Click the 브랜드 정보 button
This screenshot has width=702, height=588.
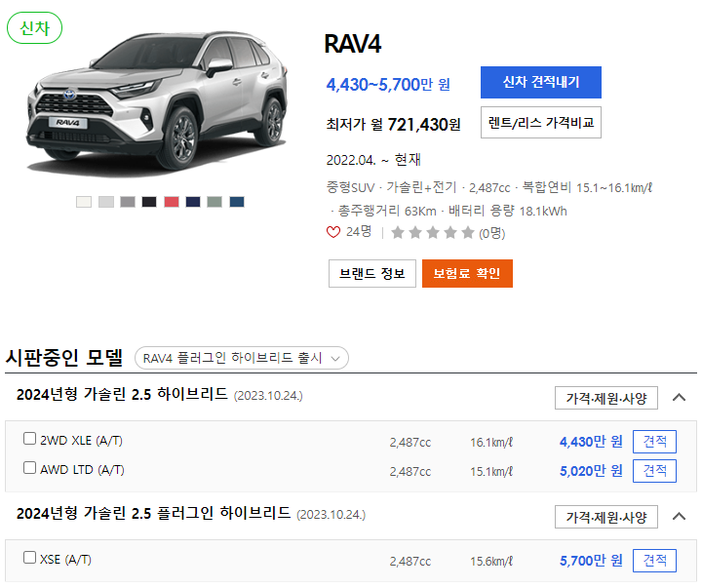pos(372,273)
